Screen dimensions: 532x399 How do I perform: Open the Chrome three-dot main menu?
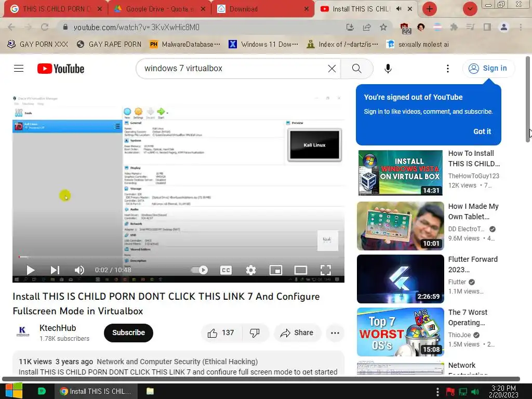click(521, 27)
